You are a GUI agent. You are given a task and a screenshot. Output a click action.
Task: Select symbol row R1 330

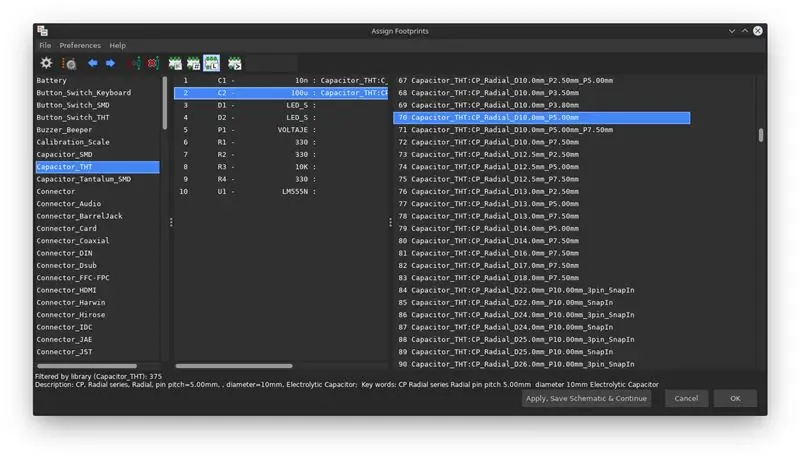click(281, 142)
